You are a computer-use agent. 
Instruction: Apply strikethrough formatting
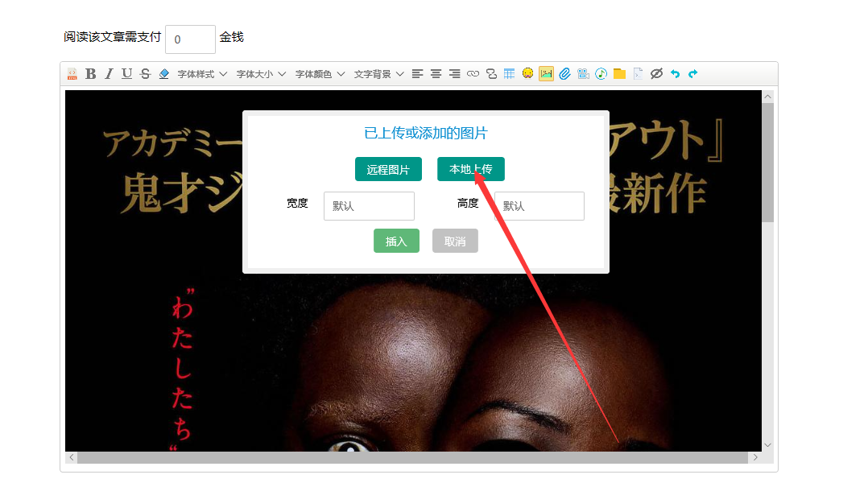click(145, 73)
